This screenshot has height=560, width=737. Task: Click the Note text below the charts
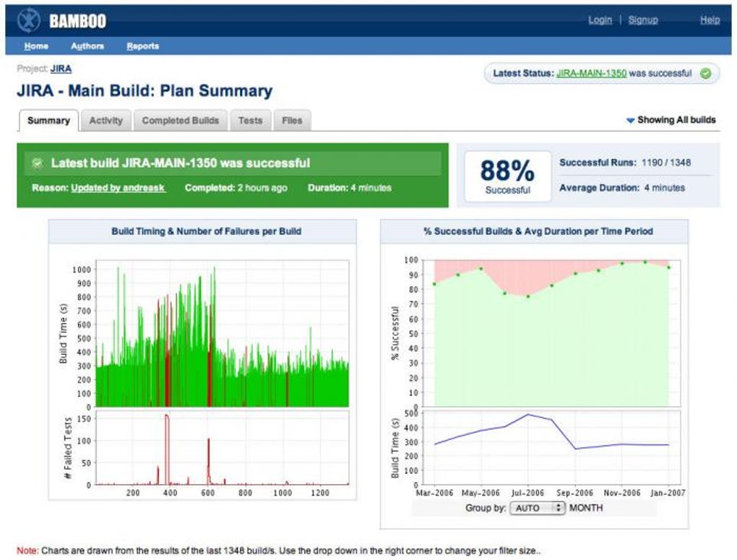point(279,551)
